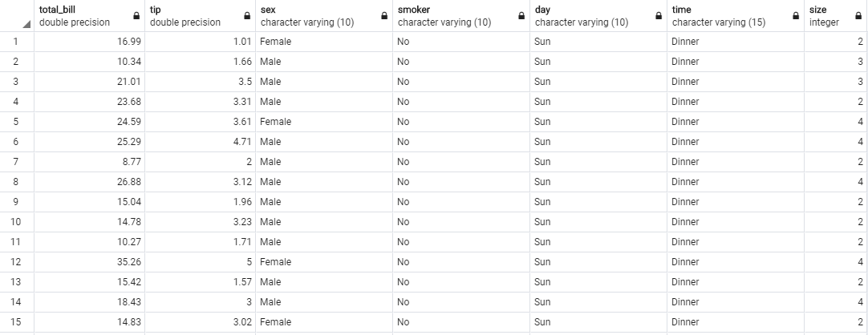Click total_bill cell with value 35.26

coord(90,262)
